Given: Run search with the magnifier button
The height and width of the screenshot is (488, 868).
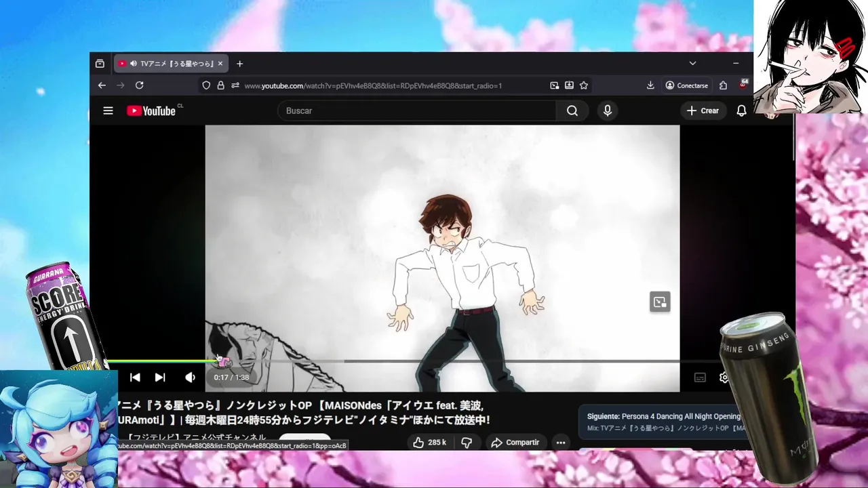Looking at the screenshot, I should (572, 110).
